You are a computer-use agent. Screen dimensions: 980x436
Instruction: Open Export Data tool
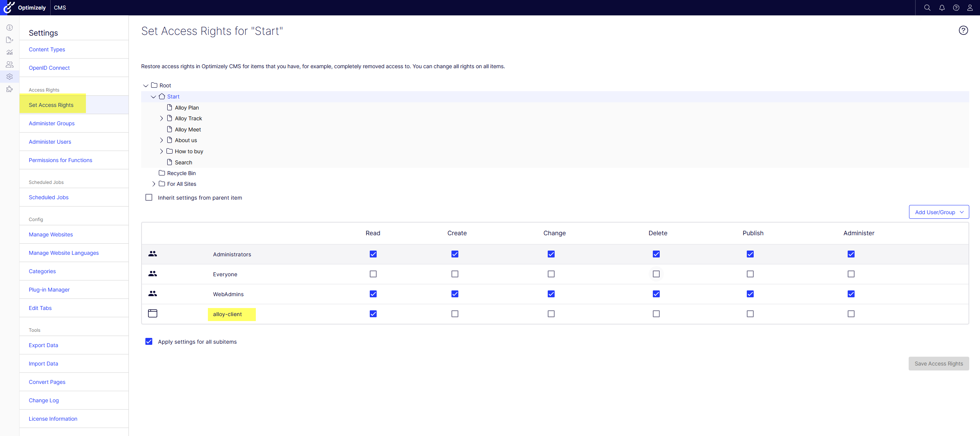[43, 345]
